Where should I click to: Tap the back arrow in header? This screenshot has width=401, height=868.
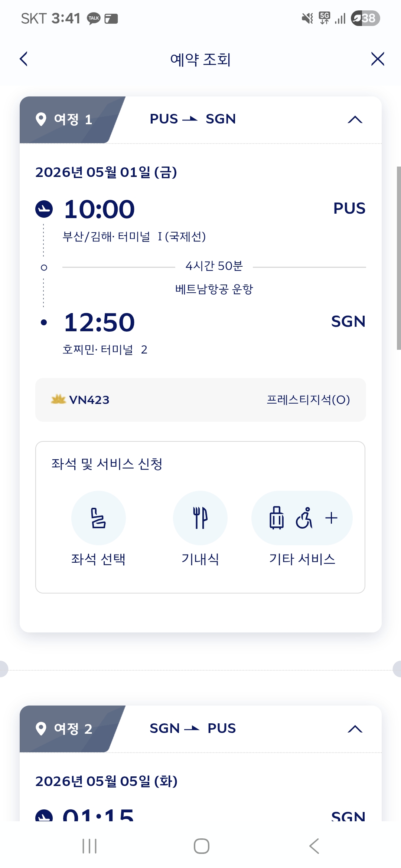24,59
